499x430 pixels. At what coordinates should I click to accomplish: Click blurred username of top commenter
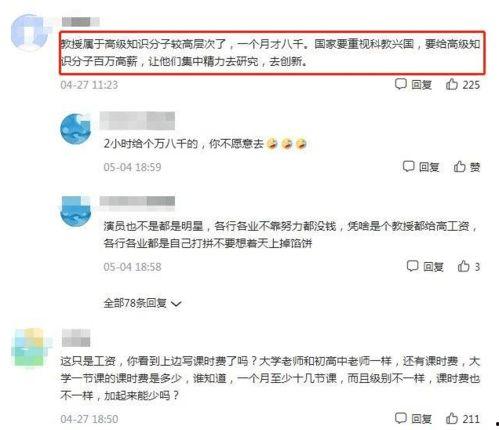81,22
